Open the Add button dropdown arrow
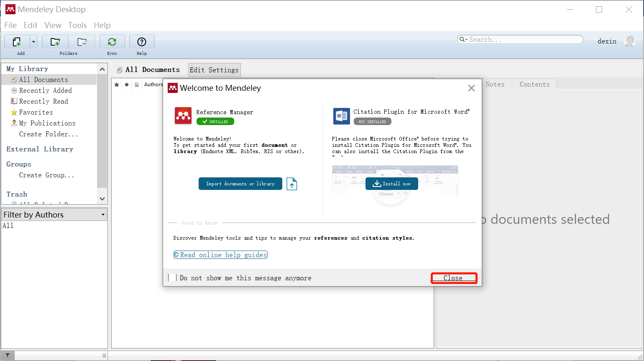The image size is (644, 361). (34, 42)
